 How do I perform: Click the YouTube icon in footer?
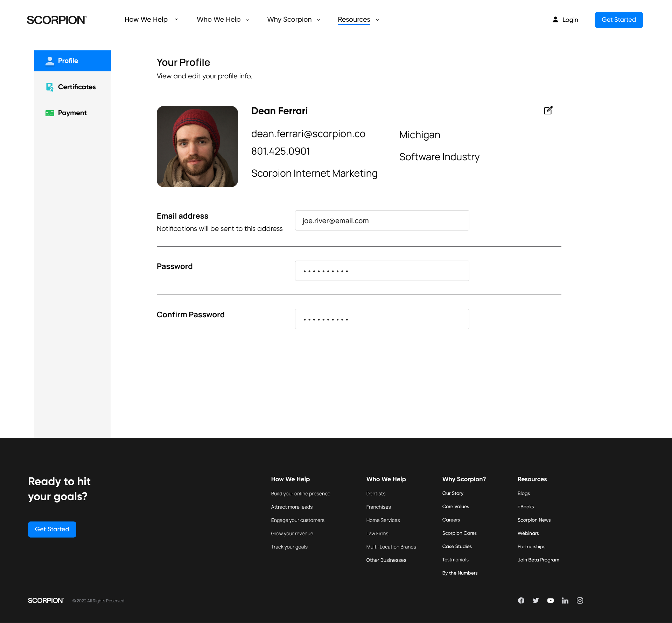tap(551, 600)
